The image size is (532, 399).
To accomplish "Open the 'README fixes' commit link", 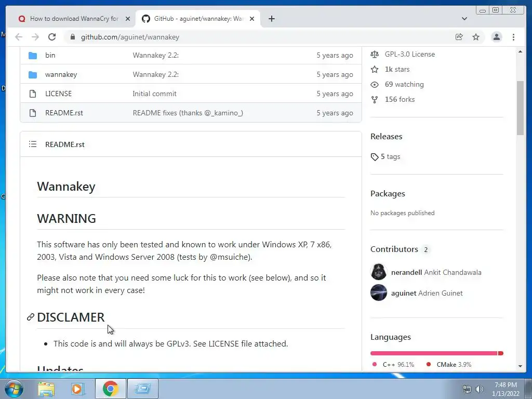I will click(188, 113).
